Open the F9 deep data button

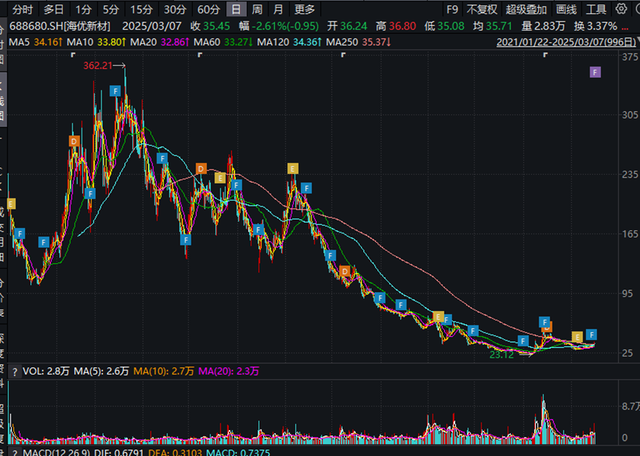452,9
